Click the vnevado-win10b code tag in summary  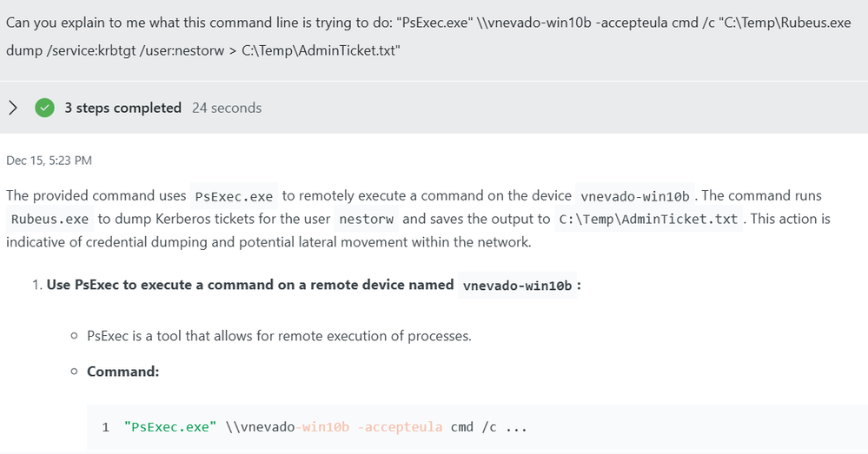point(635,196)
